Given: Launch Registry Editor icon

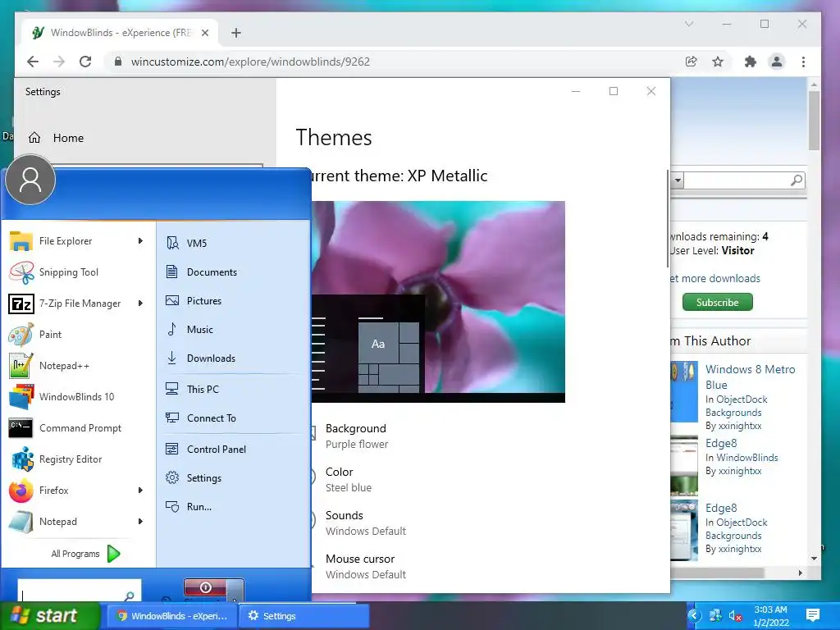Looking at the screenshot, I should click(21, 459).
